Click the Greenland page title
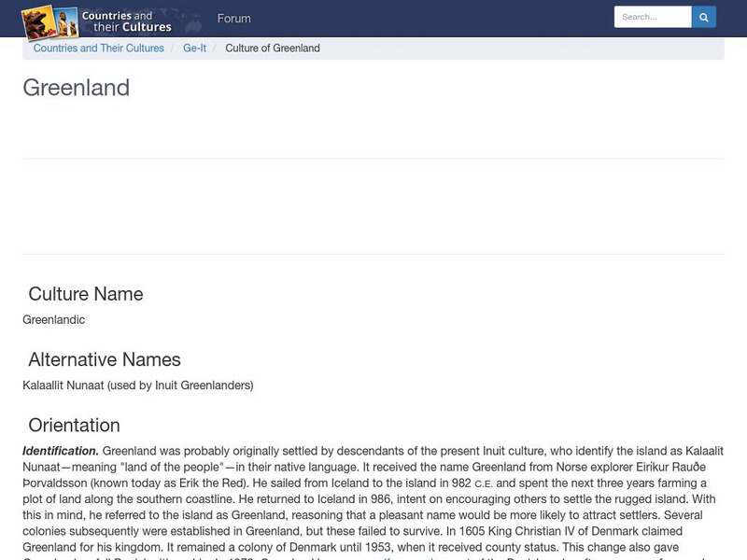Screen dimensions: 747x560 point(77,88)
